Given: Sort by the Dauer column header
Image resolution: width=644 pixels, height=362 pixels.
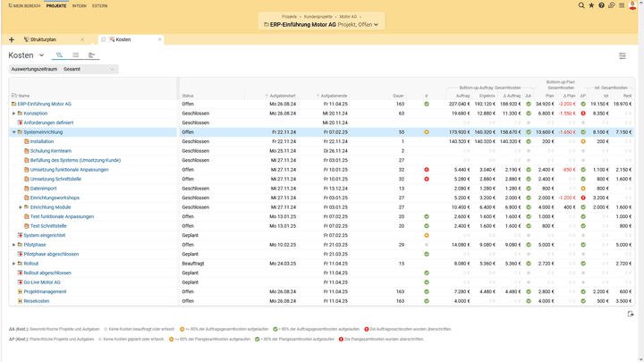Looking at the screenshot, I should tap(398, 96).
